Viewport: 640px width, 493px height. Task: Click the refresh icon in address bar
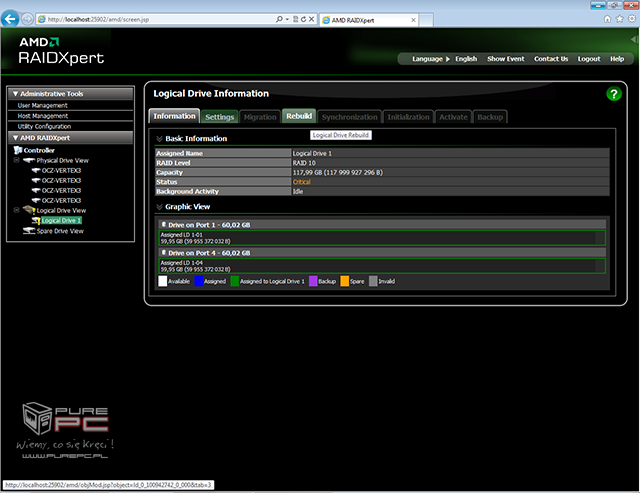coord(303,19)
